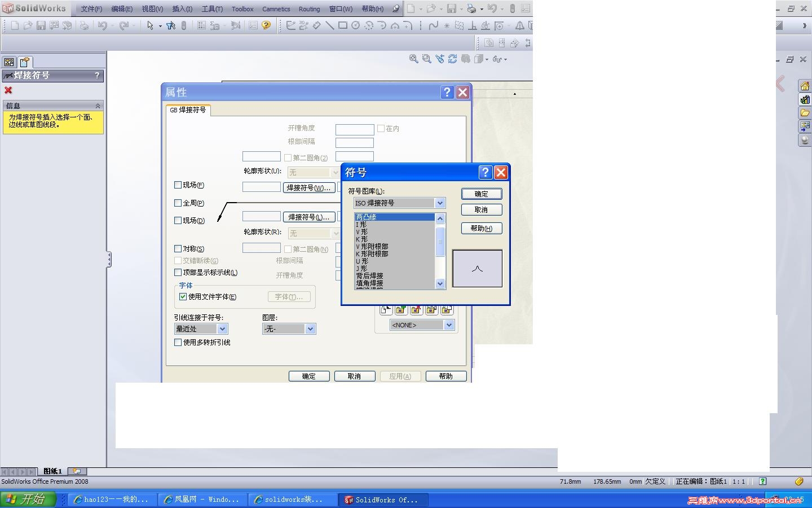Click 取消 in the 符号 dialog

click(482, 210)
